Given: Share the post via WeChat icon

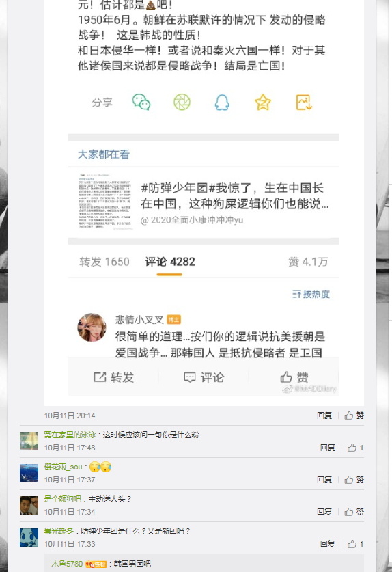Looking at the screenshot, I should [141, 102].
